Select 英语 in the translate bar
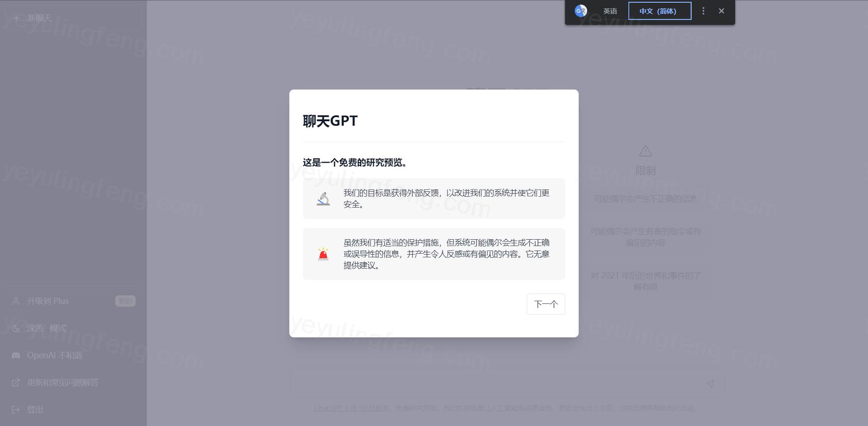 [x=610, y=11]
